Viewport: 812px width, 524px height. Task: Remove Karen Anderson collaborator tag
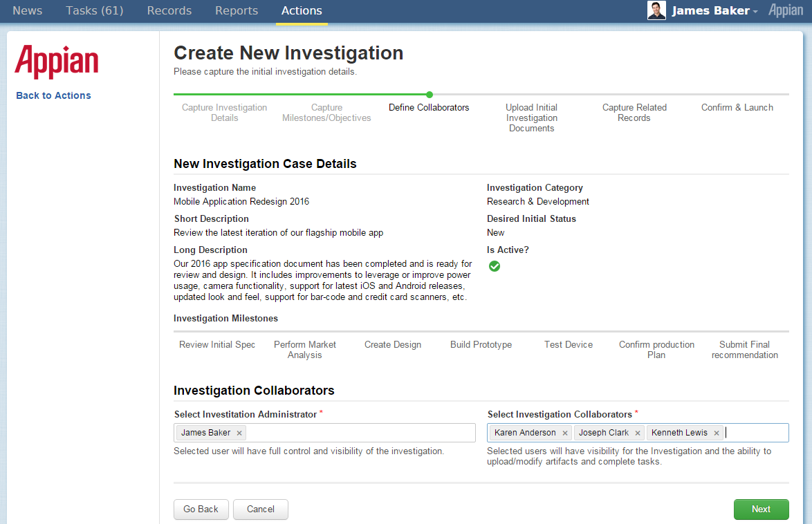(x=565, y=433)
